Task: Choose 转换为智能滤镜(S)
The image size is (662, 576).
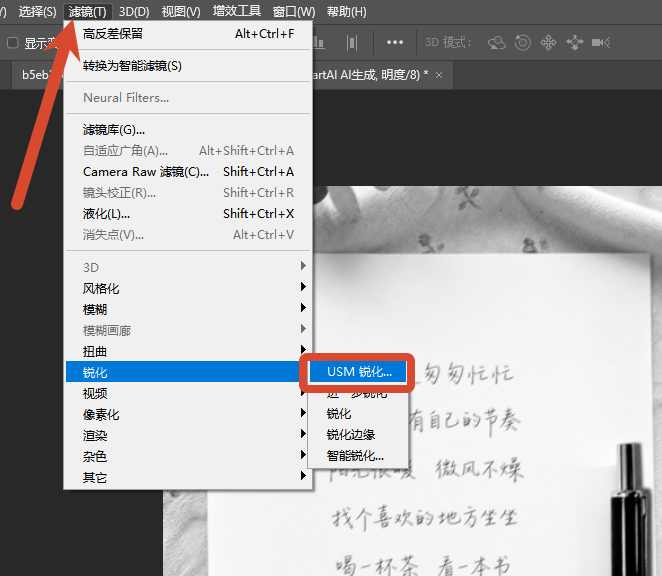Action: pos(188,66)
